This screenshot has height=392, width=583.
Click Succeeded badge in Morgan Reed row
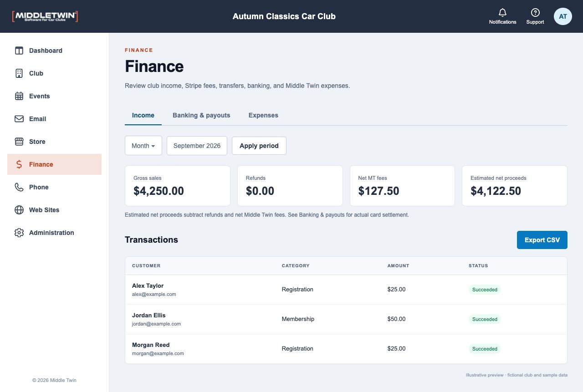tap(485, 349)
